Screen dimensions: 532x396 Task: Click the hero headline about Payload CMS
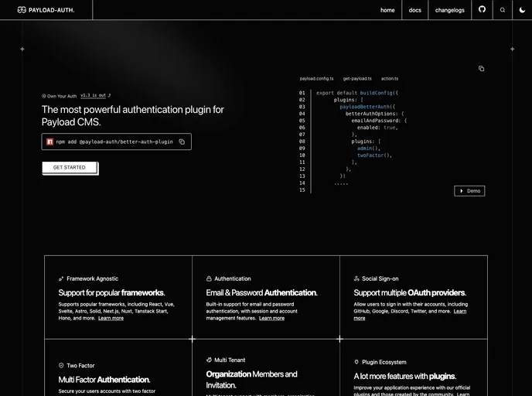coord(133,116)
